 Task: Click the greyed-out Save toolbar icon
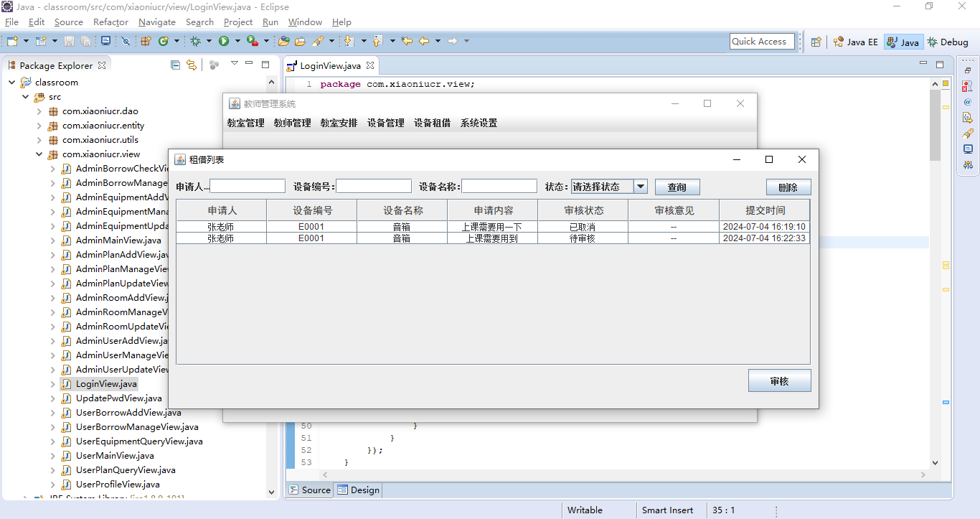pos(70,42)
